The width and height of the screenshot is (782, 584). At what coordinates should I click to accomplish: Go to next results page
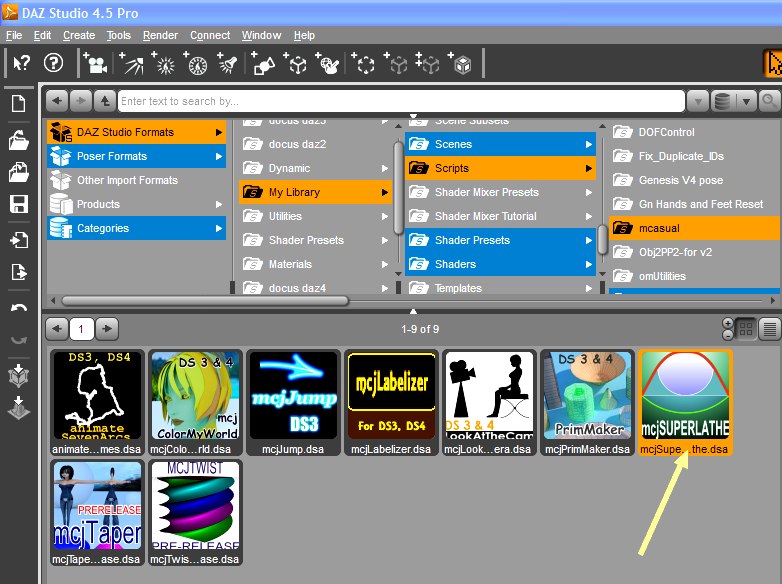tap(107, 329)
